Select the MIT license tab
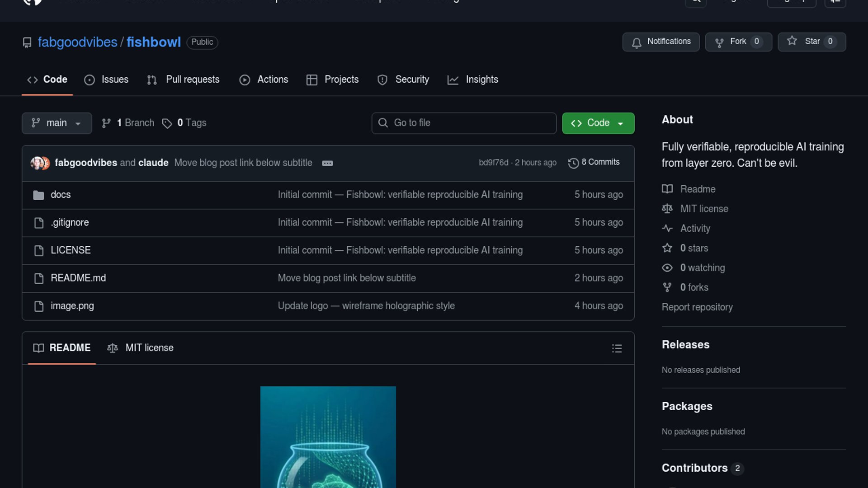 pos(140,348)
